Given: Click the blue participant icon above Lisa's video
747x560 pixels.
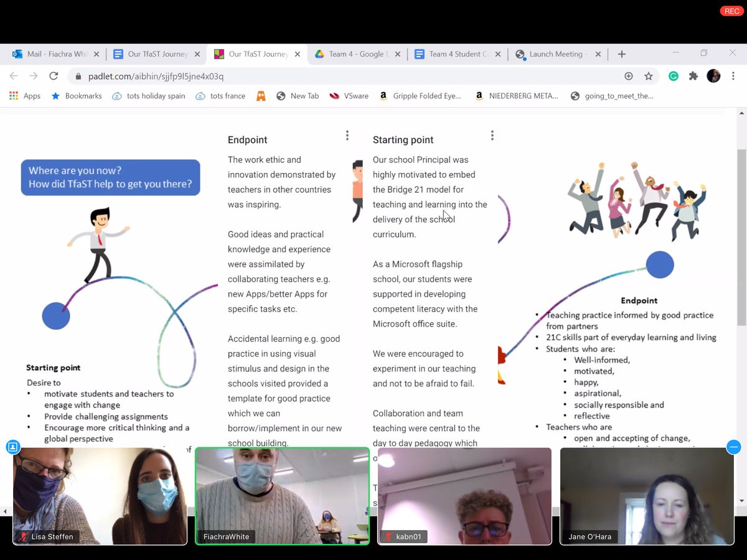Looking at the screenshot, I should coord(13,447).
